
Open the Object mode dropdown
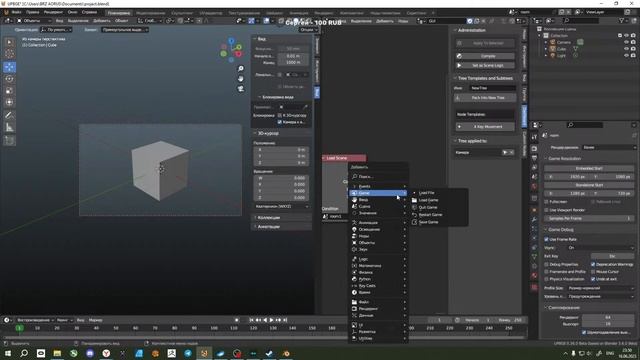[34, 20]
